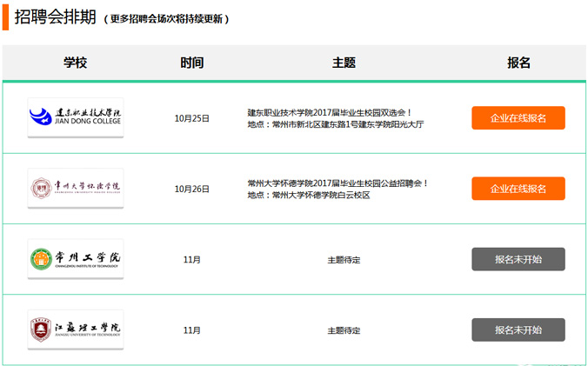This screenshot has height=366, width=588.
Task: Click 企业在线报名 button for 建东职业技术学院 row
Action: click(518, 118)
